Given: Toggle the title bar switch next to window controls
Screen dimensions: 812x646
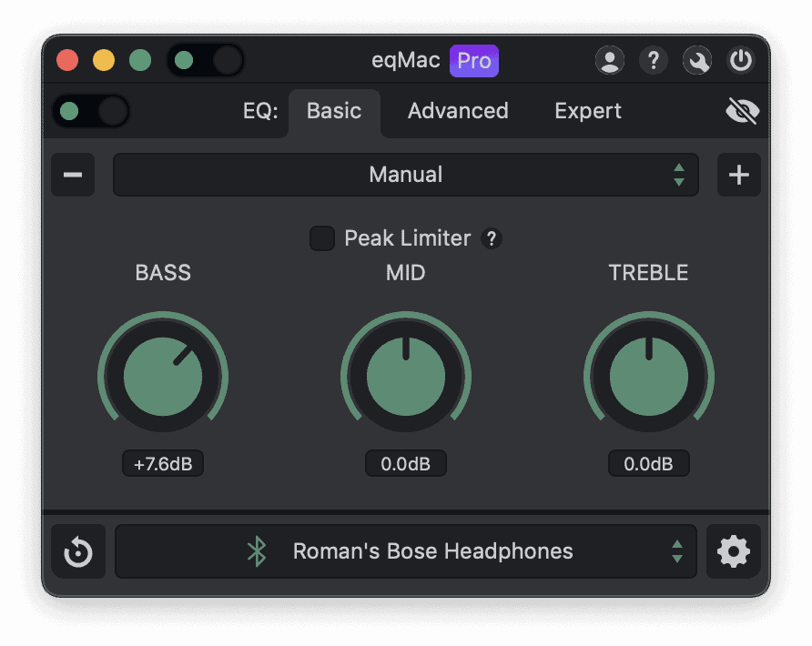Looking at the screenshot, I should 206,61.
